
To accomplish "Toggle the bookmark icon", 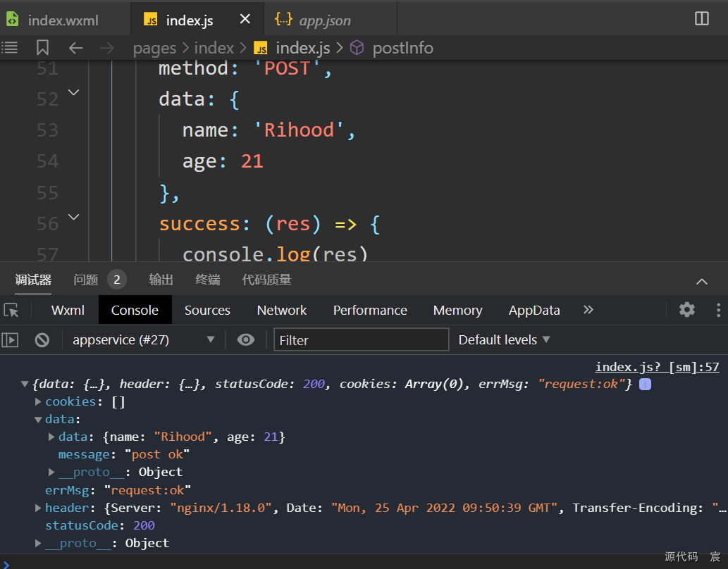I will pyautogui.click(x=42, y=47).
